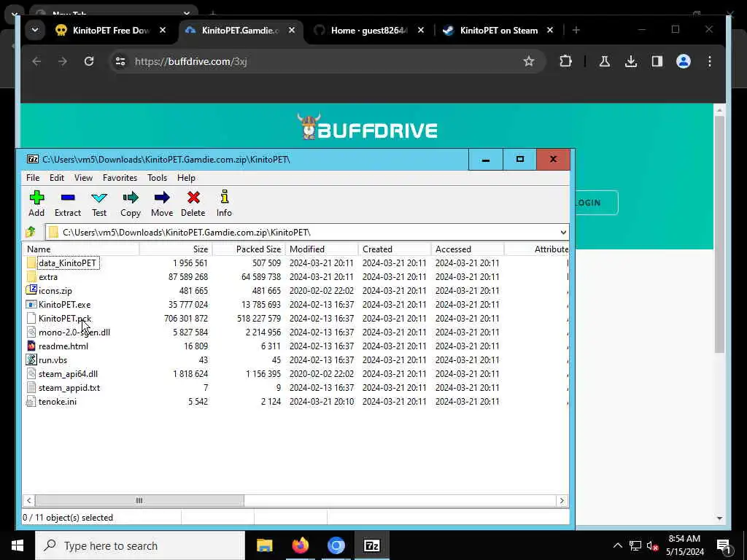Bookmark this page with star icon
Screen dimensions: 747x560
[529, 61]
